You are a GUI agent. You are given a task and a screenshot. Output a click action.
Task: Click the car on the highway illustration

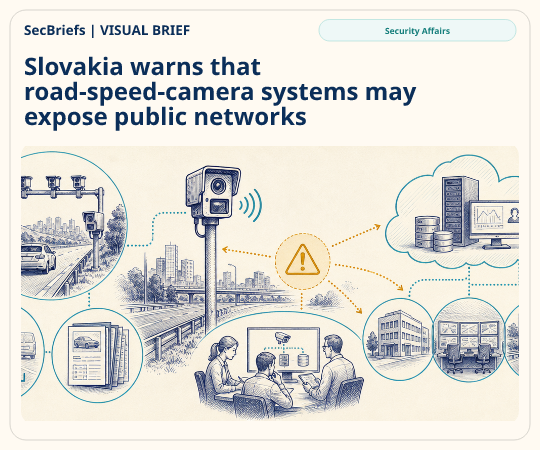coord(38,258)
